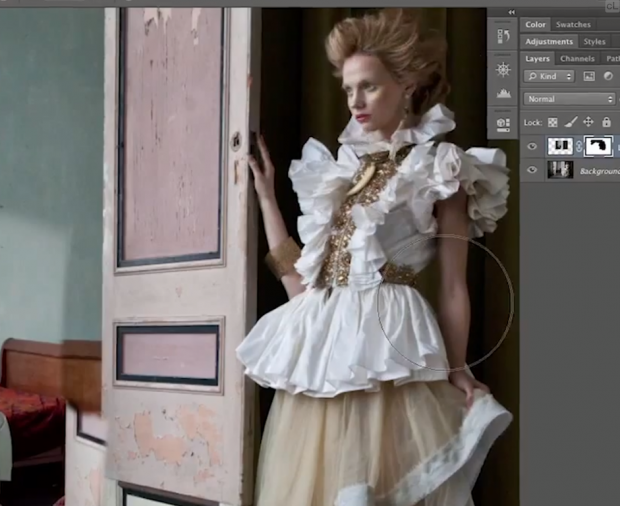Image resolution: width=620 pixels, height=506 pixels.
Task: Select the top layer's image thumbnail
Action: pos(560,146)
